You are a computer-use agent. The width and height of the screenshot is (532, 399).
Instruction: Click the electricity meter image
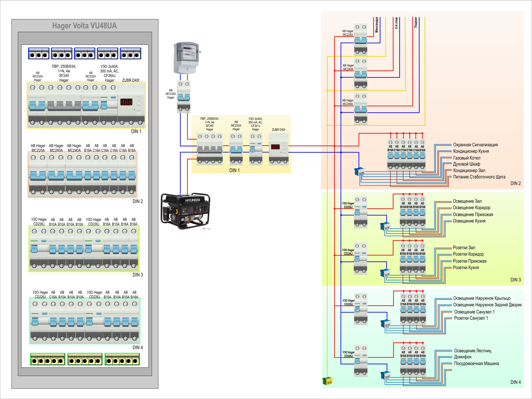coord(187,58)
